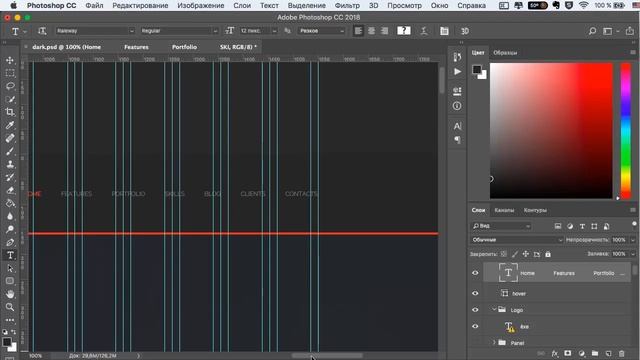Hide the Logo group
The width and height of the screenshot is (640, 360).
tap(475, 310)
